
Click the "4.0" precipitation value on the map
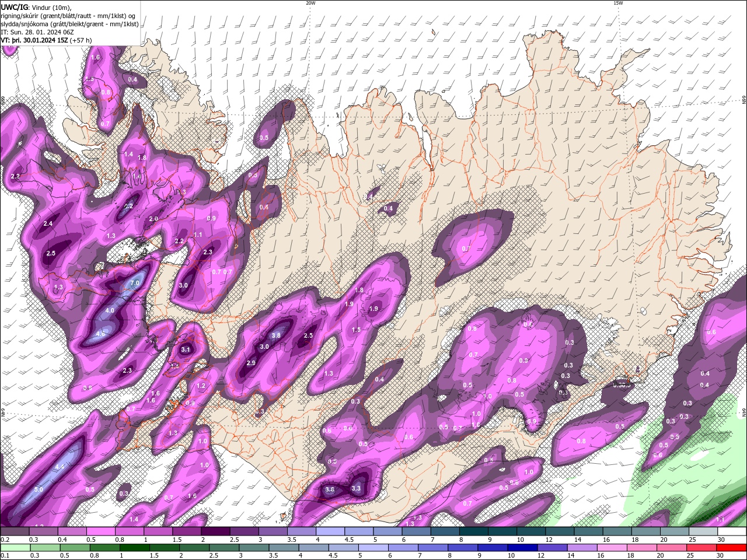pyautogui.click(x=110, y=310)
